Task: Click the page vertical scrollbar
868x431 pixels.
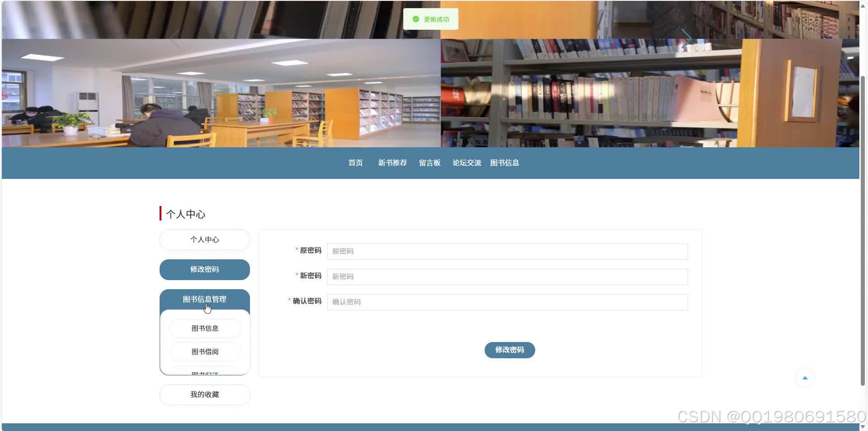Action: (x=863, y=230)
